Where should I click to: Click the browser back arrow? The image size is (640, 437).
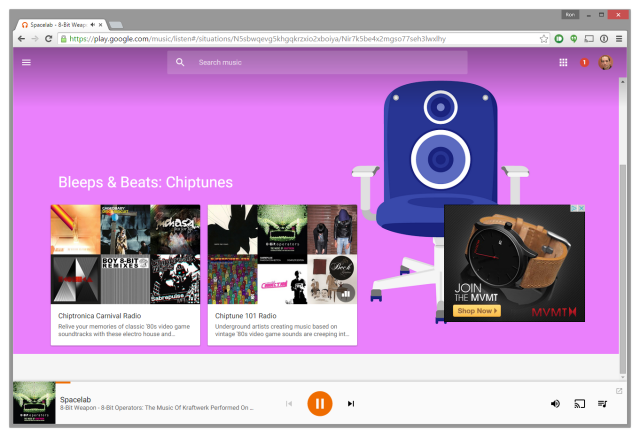(21, 39)
